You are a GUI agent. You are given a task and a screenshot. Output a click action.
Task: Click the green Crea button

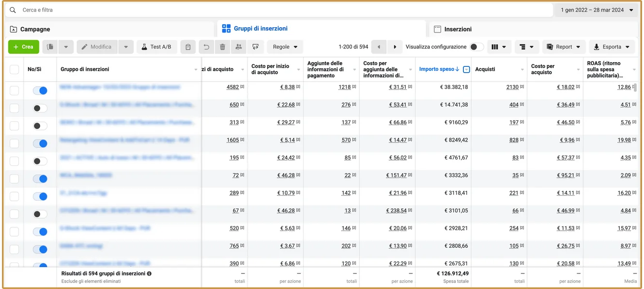tap(23, 47)
